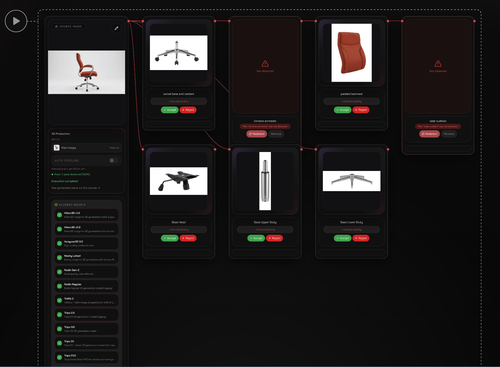500x367 pixels.
Task: Evaluate quality of swivel base and casters
Action: (179, 101)
